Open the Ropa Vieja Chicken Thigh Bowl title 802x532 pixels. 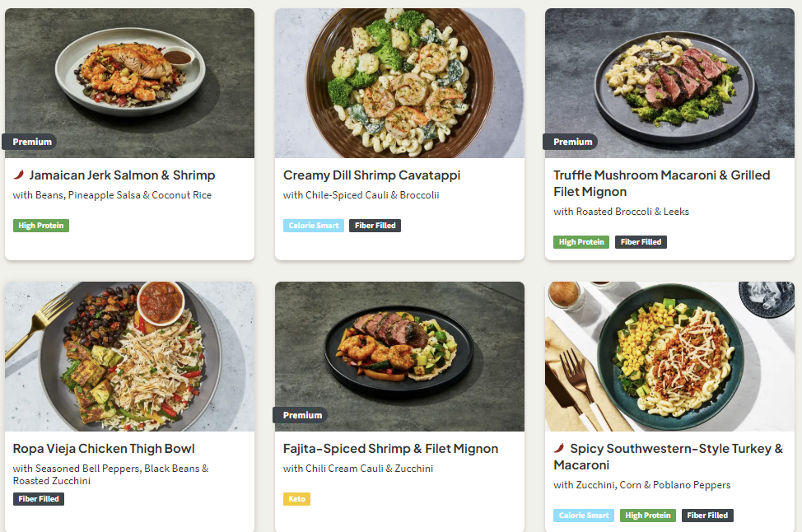tap(104, 449)
